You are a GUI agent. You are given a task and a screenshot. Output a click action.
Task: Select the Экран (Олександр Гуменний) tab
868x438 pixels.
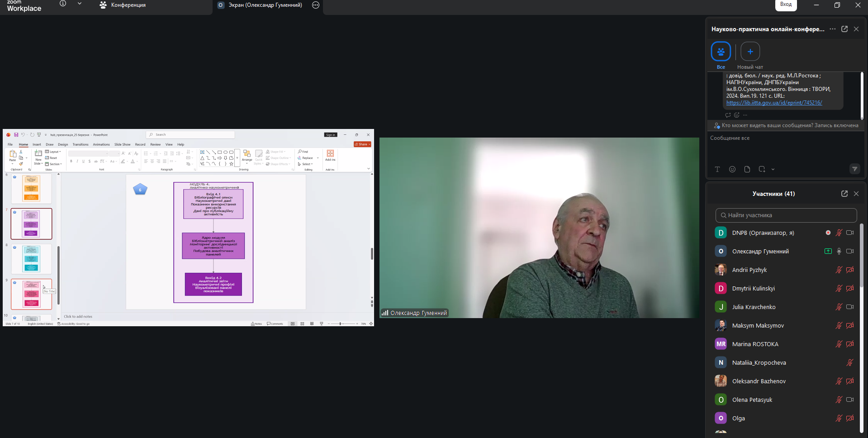(x=265, y=5)
